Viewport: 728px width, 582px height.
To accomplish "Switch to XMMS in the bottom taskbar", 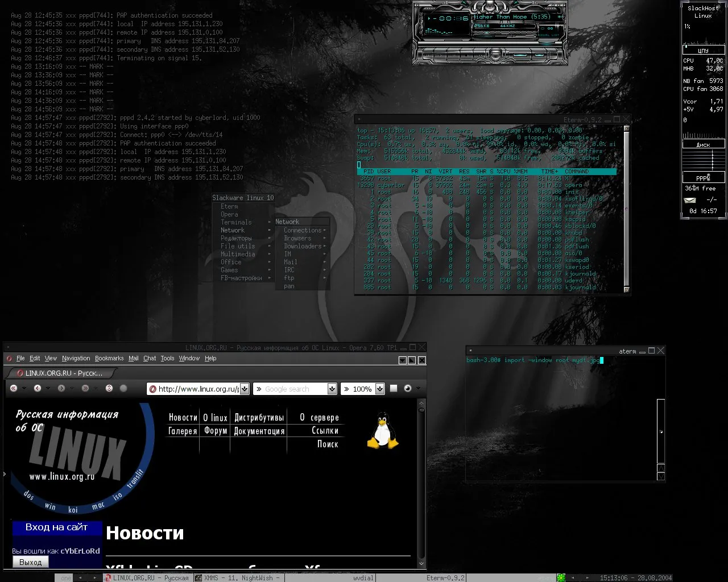I will [239, 577].
